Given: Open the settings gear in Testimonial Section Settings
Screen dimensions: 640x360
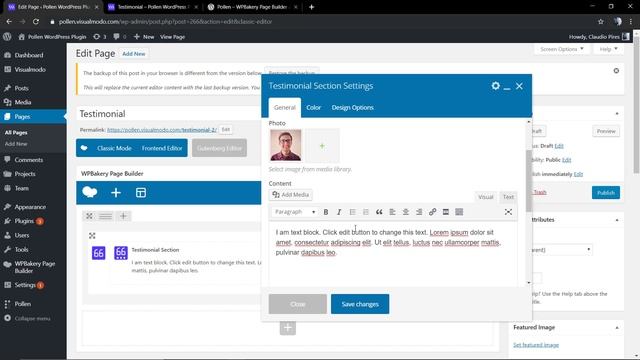Looking at the screenshot, I should point(496,86).
